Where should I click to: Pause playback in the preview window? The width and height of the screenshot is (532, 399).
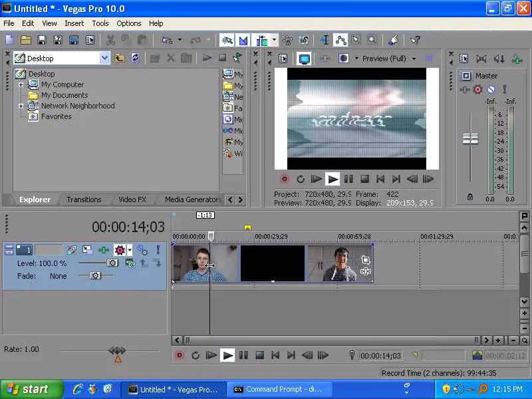(348, 179)
